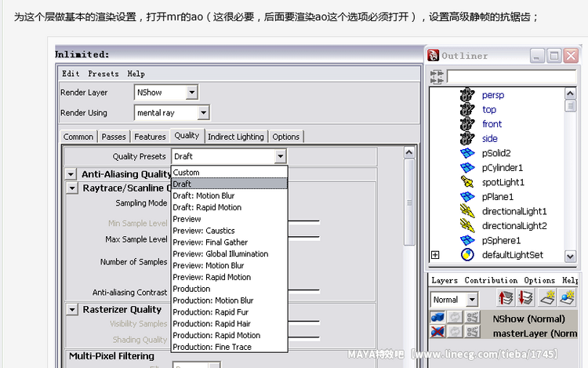Click the spotLight1 light icon
The image size is (588, 368).
coord(467,182)
